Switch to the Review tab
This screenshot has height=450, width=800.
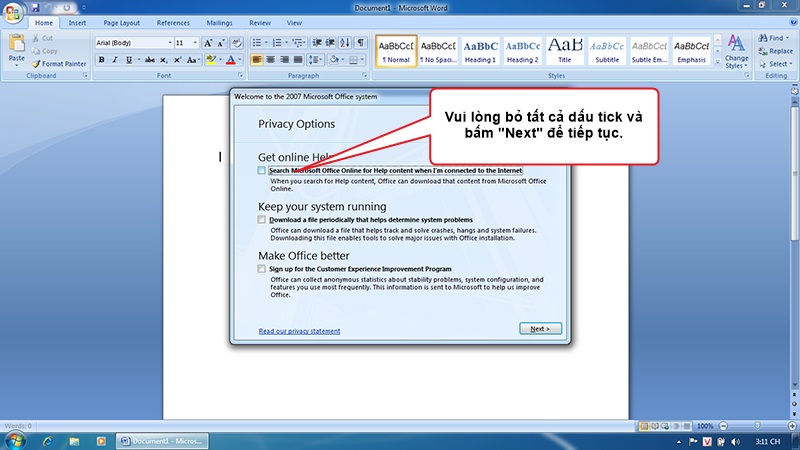[x=260, y=23]
